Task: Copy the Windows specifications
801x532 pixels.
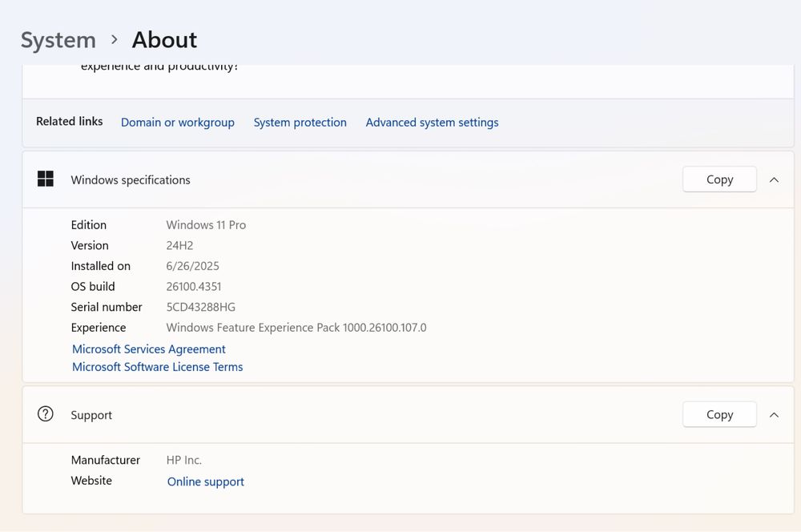Action: [719, 179]
